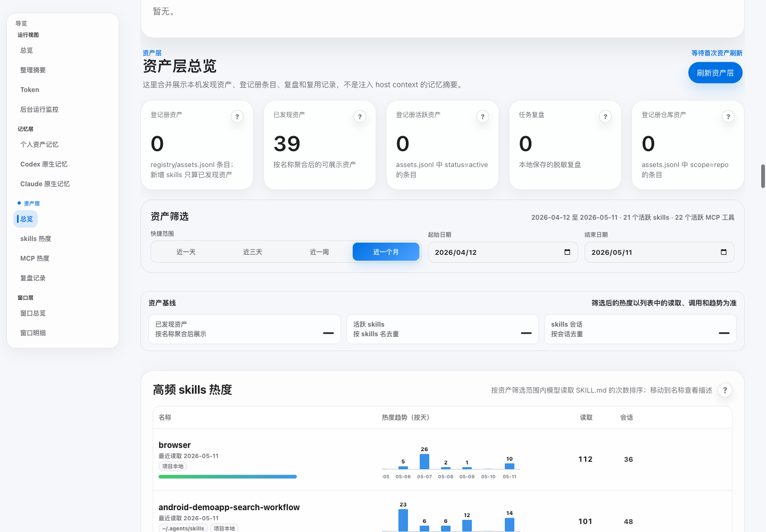Open 窗口明细 sidebar item
This screenshot has width=766, height=532.
tap(33, 333)
